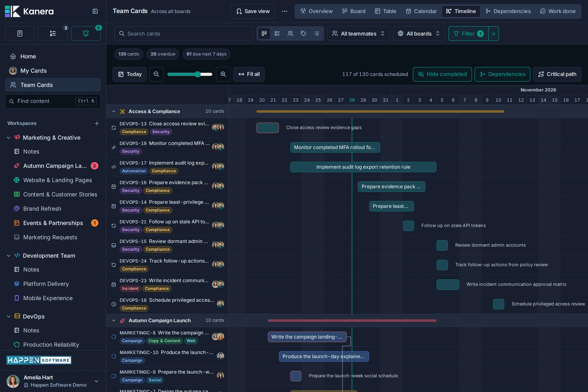
Task: Click the Fit all button
Action: coord(249,74)
